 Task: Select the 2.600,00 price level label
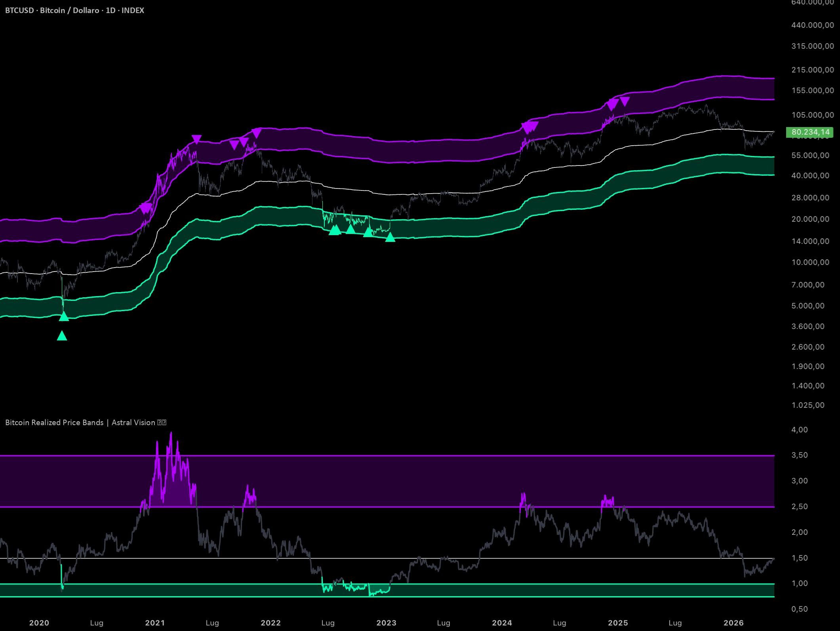[x=808, y=347]
